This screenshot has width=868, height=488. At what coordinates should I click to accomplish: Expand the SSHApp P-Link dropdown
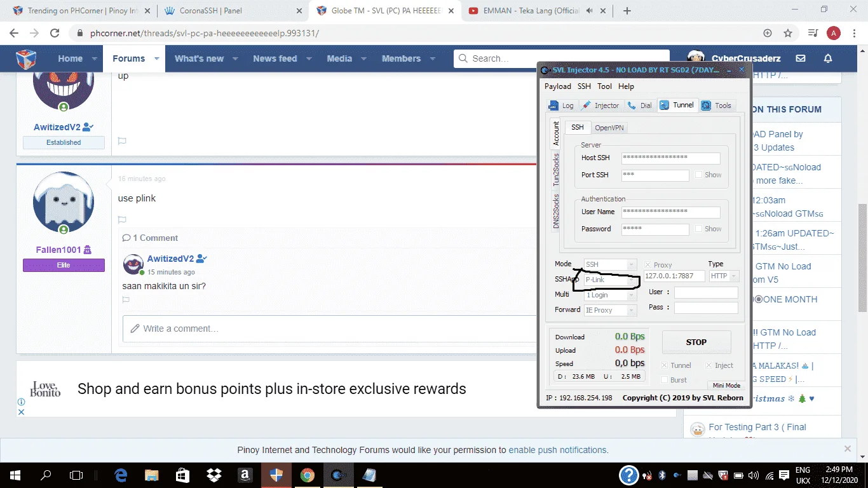click(x=632, y=280)
